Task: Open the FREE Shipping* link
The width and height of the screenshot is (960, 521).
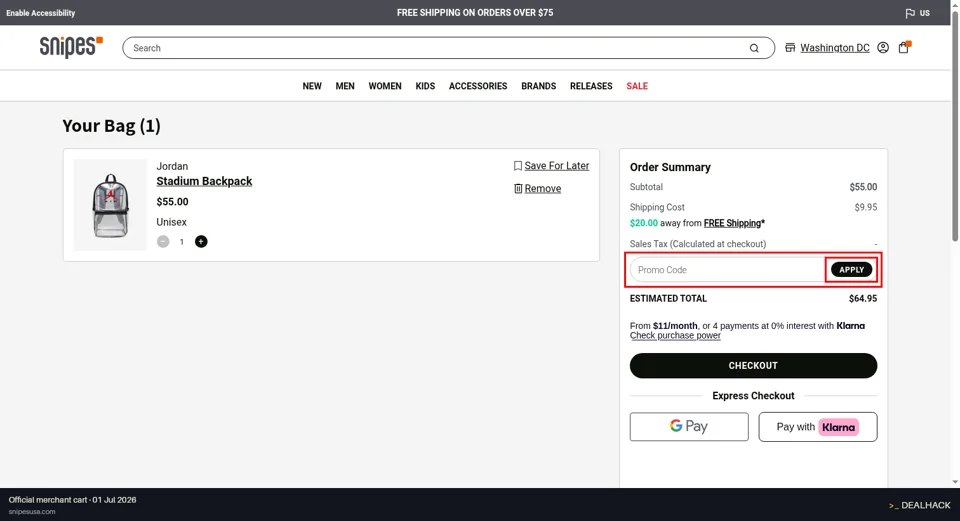Action: [734, 223]
